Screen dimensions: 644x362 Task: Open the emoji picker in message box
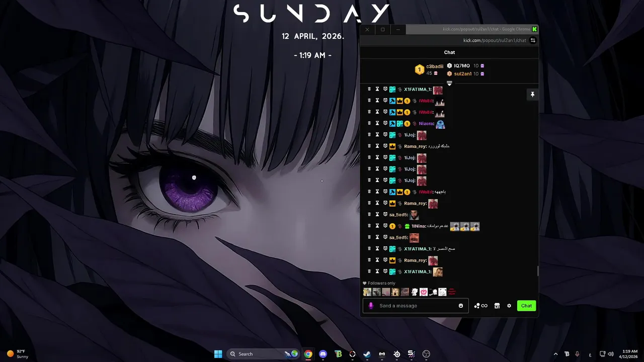pos(461,306)
